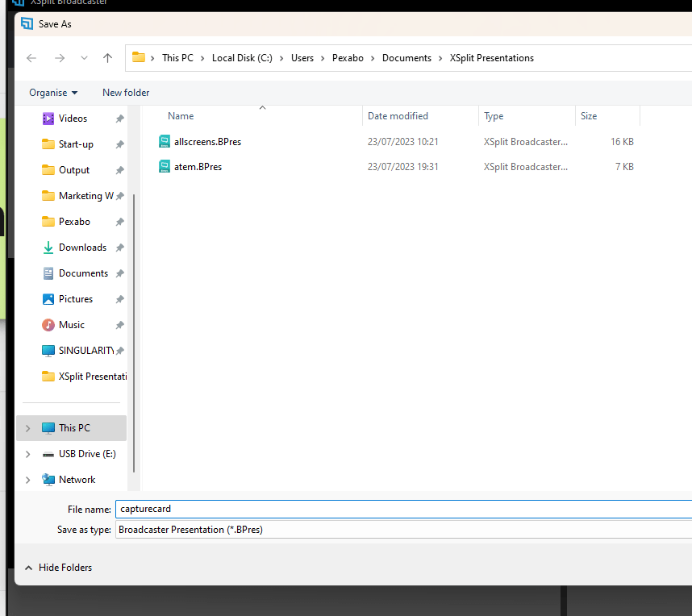Click the pin icon beside Output
Viewport: 692px width, 616px height.
[119, 170]
